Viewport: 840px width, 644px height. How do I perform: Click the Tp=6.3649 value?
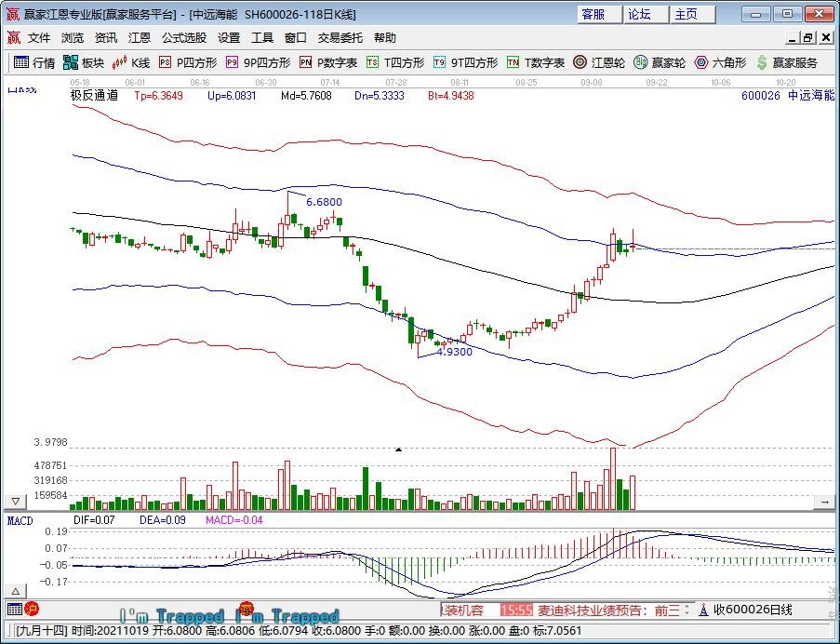pos(158,96)
